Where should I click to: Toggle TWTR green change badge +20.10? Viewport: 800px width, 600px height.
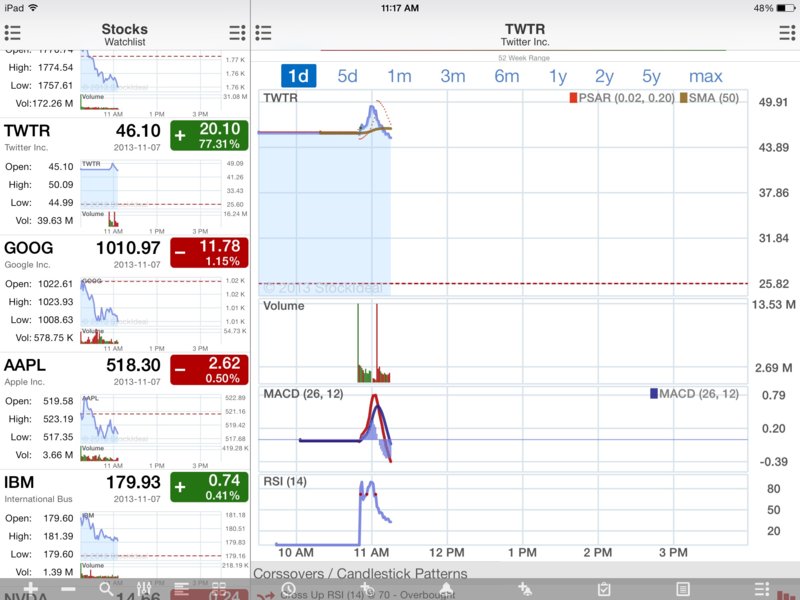pos(209,135)
